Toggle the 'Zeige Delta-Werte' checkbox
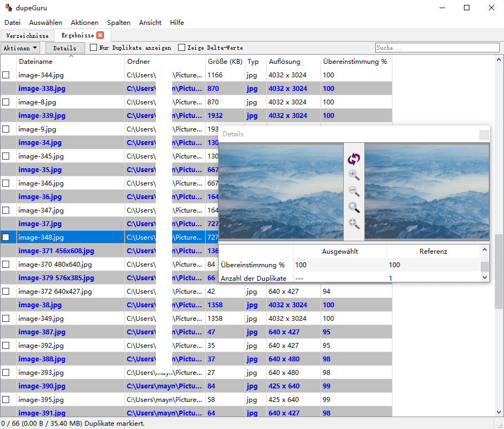 tap(182, 48)
